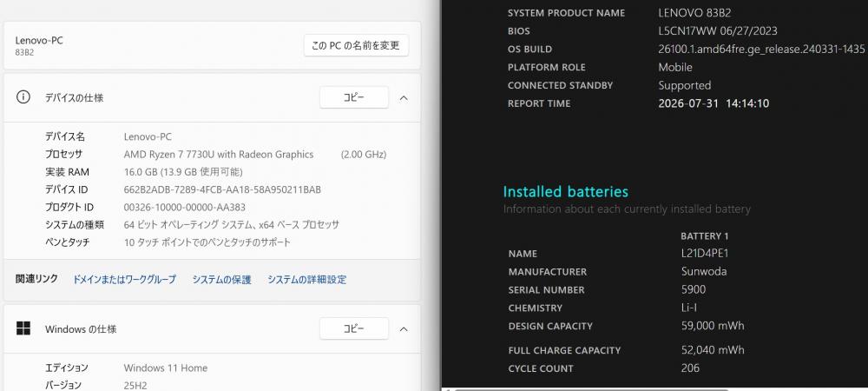Select the report time 2026-07-31 14:14:10
The image size is (868, 391).
coord(713,103)
